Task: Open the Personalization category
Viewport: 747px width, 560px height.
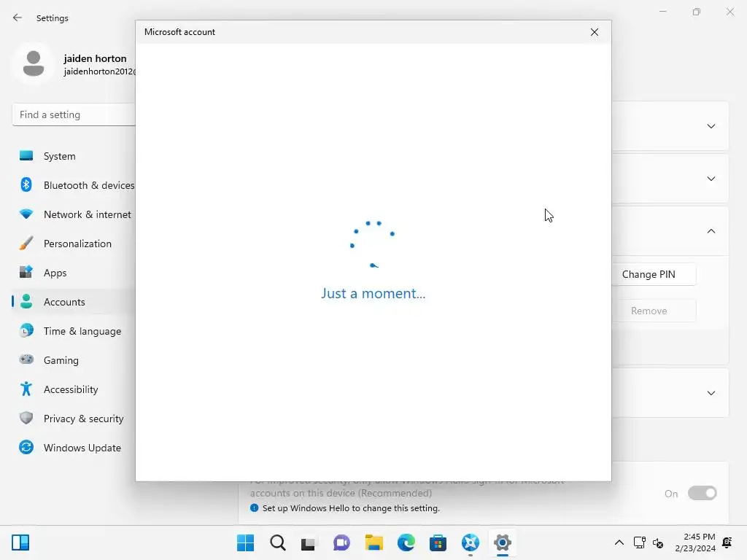Action: [x=74, y=244]
